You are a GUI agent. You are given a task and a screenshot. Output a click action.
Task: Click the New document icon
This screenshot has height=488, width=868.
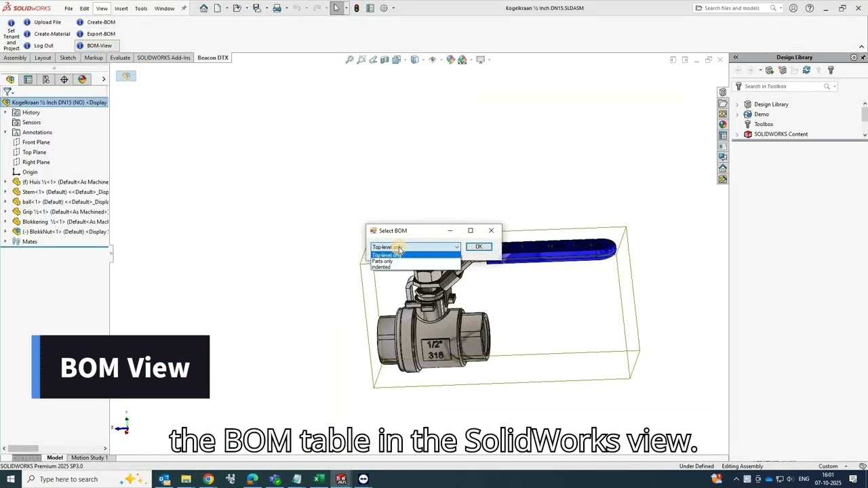[x=218, y=8]
